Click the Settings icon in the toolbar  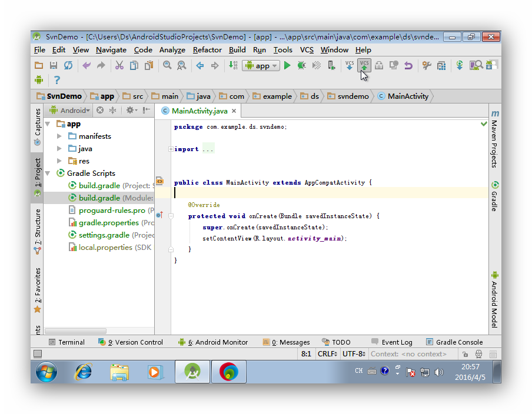pyautogui.click(x=427, y=65)
